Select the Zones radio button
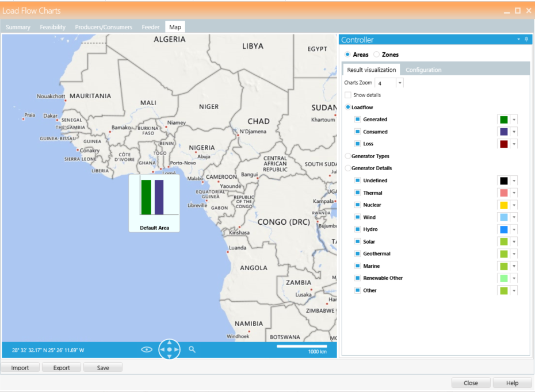 376,55
